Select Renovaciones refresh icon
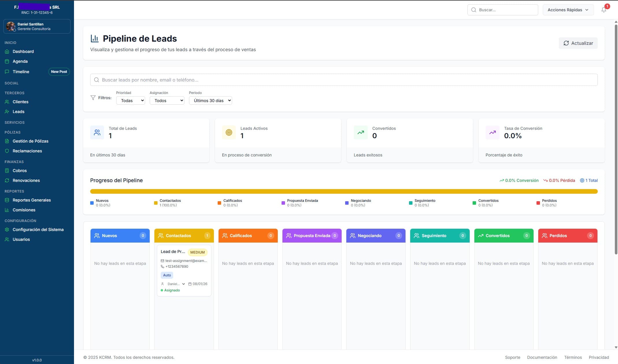Image resolution: width=618 pixels, height=364 pixels. click(x=7, y=180)
